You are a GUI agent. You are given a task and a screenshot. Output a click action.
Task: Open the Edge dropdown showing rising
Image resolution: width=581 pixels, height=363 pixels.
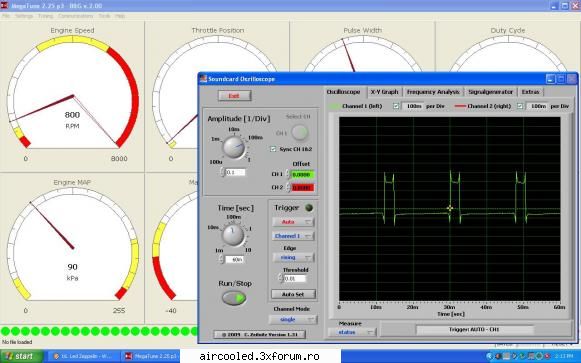click(x=293, y=257)
